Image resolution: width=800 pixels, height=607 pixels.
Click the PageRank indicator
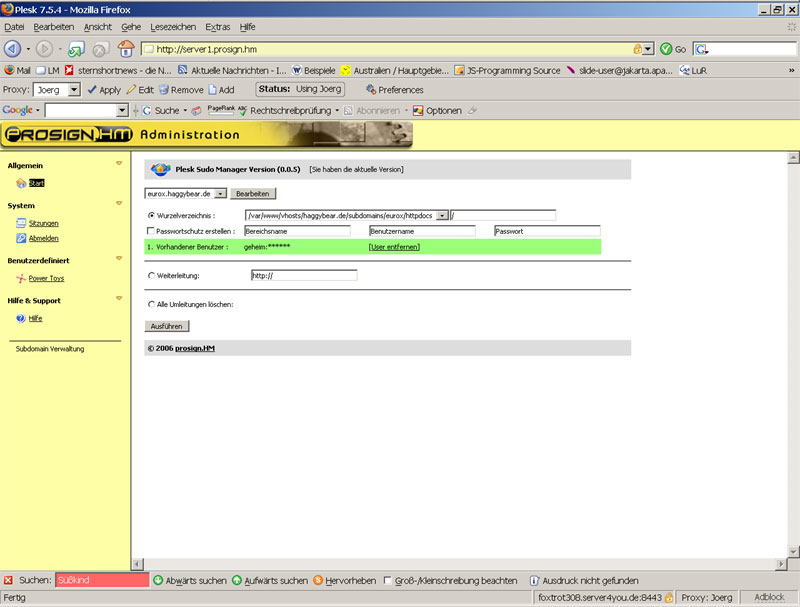221,109
